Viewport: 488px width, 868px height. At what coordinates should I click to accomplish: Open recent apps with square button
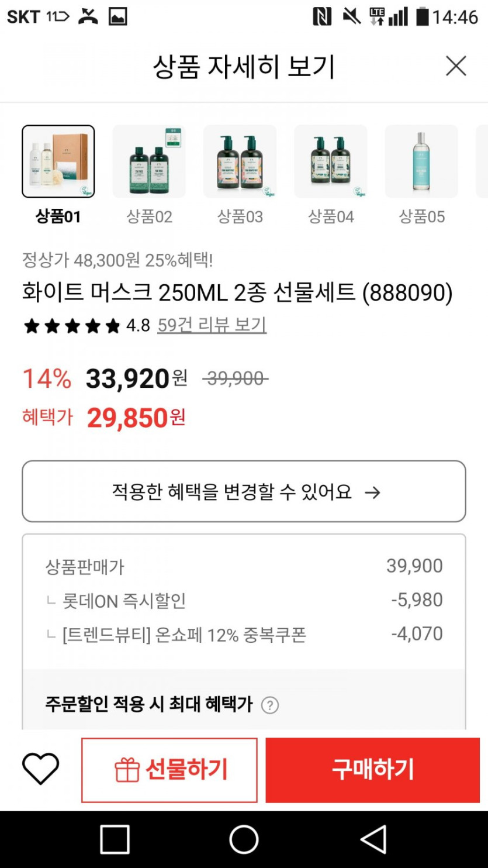tap(115, 839)
